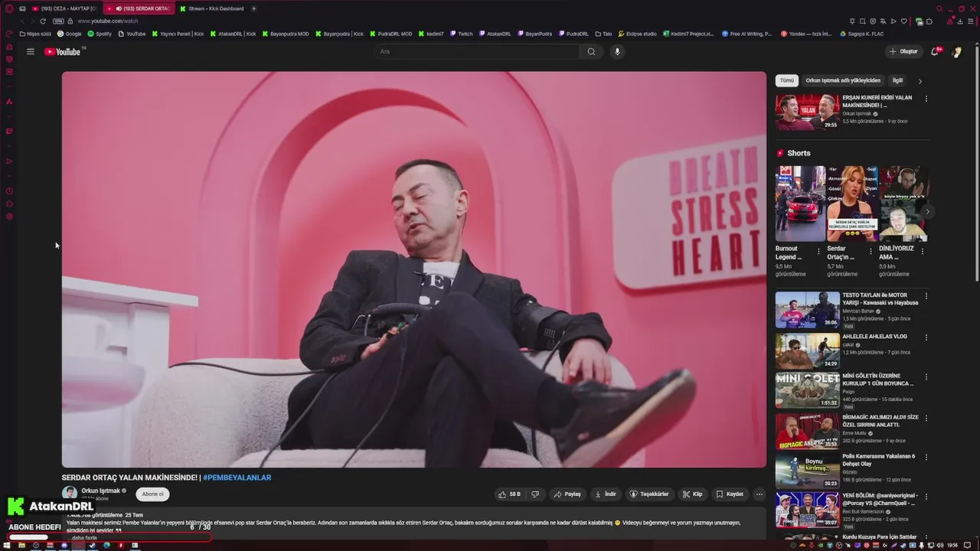This screenshot has height=551, width=980.
Task: Open YouTube notifications bell
Action: 934,51
